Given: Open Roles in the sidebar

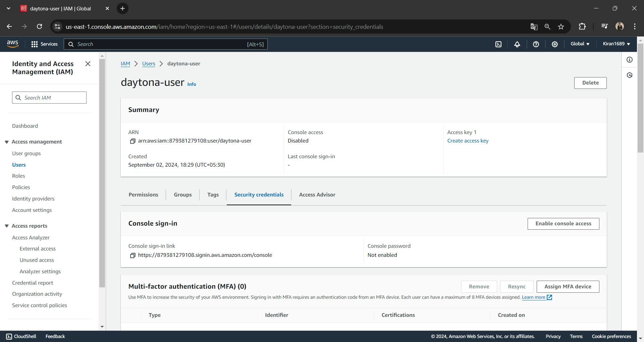Looking at the screenshot, I should (18, 176).
